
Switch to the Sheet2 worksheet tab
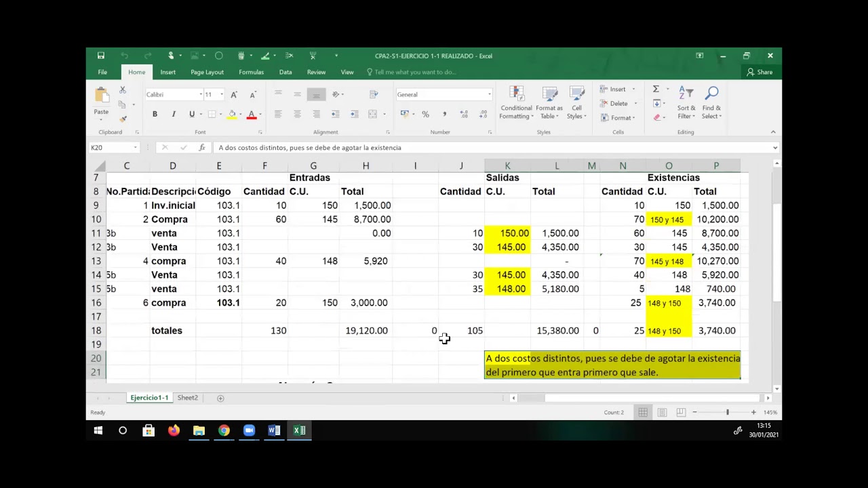click(x=188, y=398)
